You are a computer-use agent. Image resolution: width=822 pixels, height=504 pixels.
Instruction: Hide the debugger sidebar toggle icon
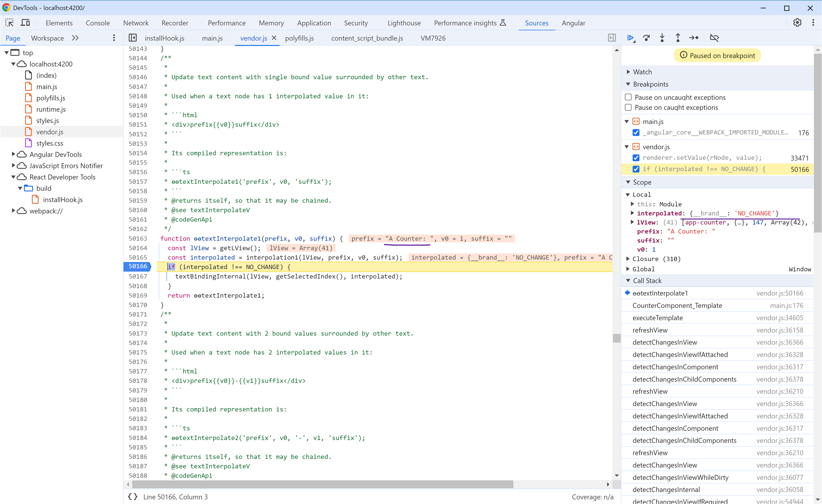click(x=612, y=38)
